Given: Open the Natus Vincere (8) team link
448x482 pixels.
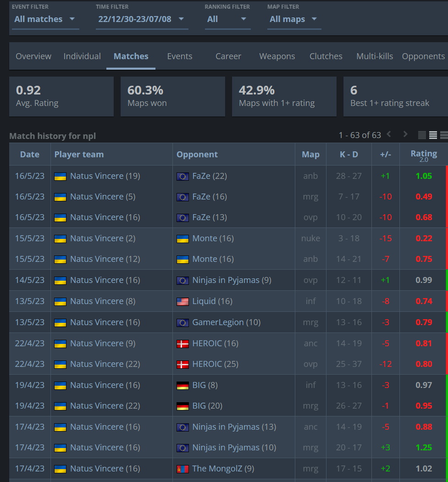Looking at the screenshot, I should point(103,301).
